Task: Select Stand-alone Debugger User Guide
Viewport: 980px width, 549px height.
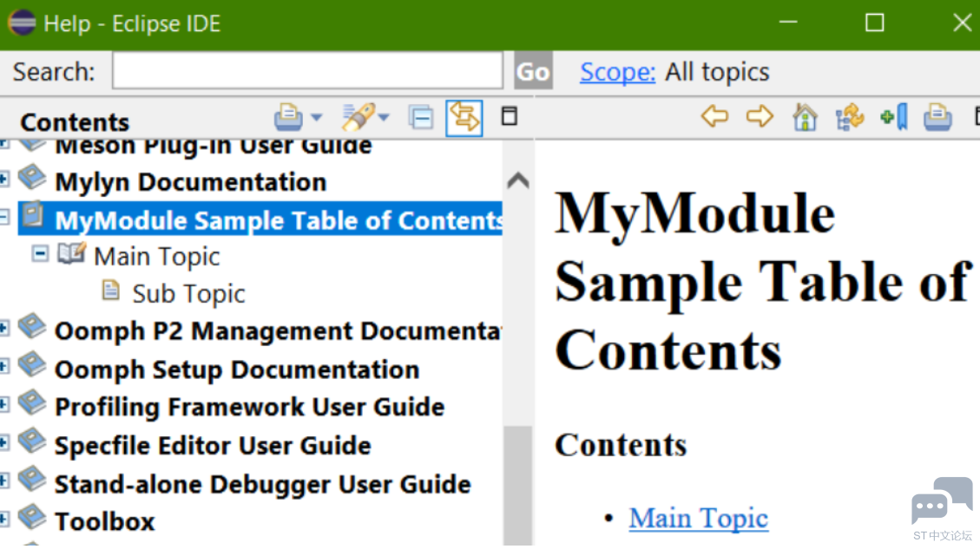Action: pyautogui.click(x=262, y=485)
